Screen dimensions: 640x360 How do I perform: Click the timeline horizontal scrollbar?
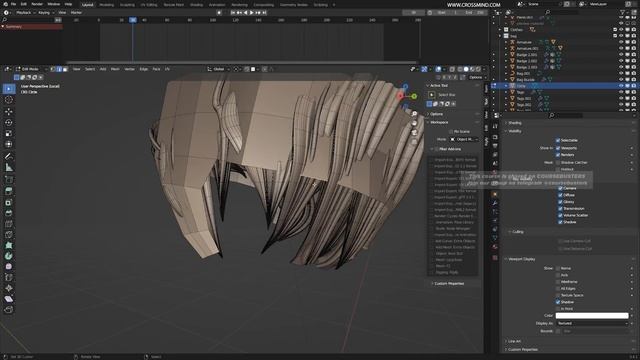pos(243,62)
